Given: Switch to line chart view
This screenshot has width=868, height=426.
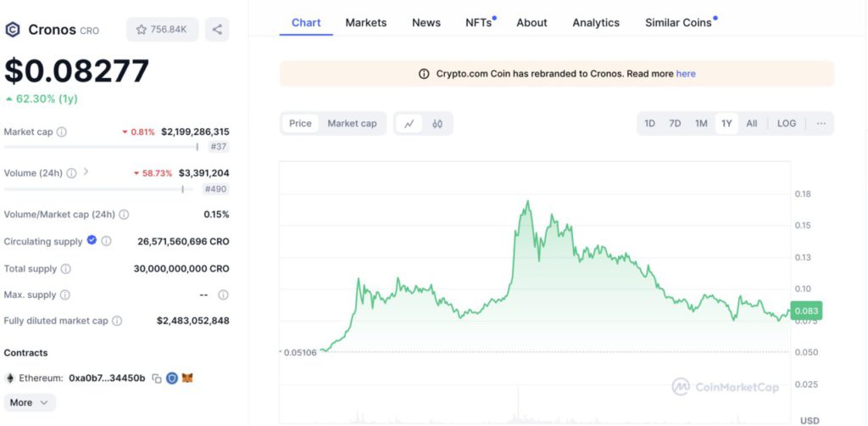Looking at the screenshot, I should [x=409, y=124].
